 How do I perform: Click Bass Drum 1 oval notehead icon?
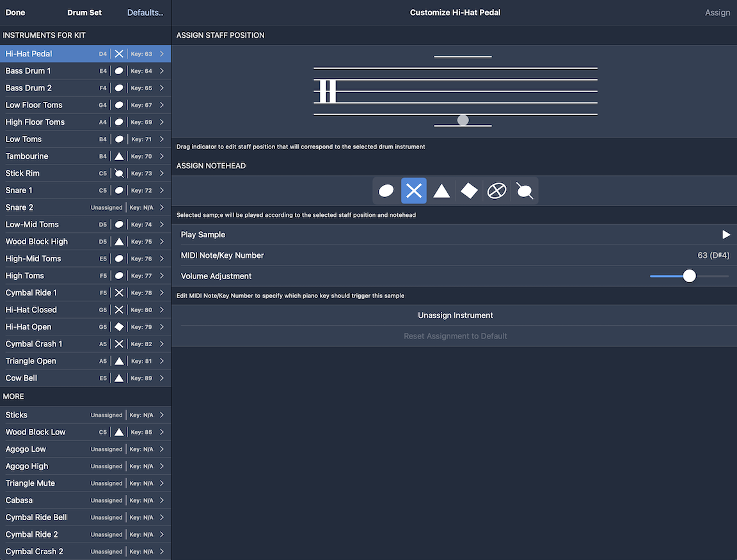119,71
